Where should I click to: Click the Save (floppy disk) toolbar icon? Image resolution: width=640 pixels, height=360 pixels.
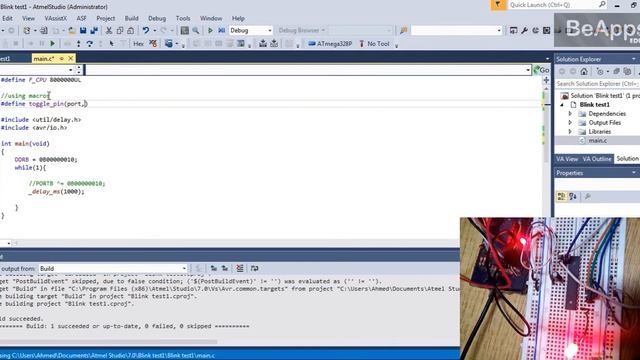click(x=83, y=31)
